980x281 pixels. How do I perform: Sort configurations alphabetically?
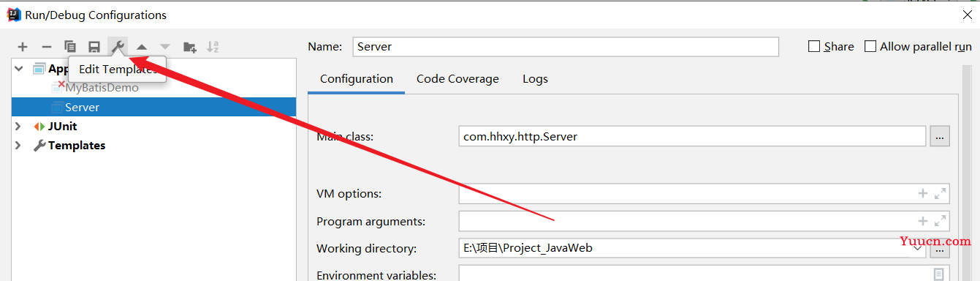click(x=213, y=47)
